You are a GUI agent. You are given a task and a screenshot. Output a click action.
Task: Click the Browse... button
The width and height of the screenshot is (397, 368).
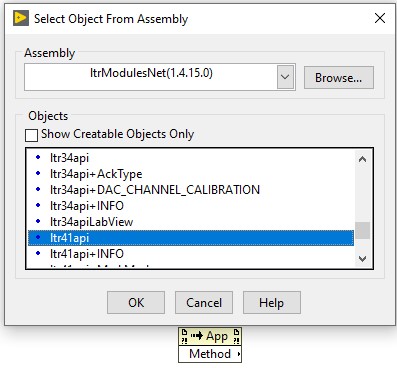tap(339, 78)
